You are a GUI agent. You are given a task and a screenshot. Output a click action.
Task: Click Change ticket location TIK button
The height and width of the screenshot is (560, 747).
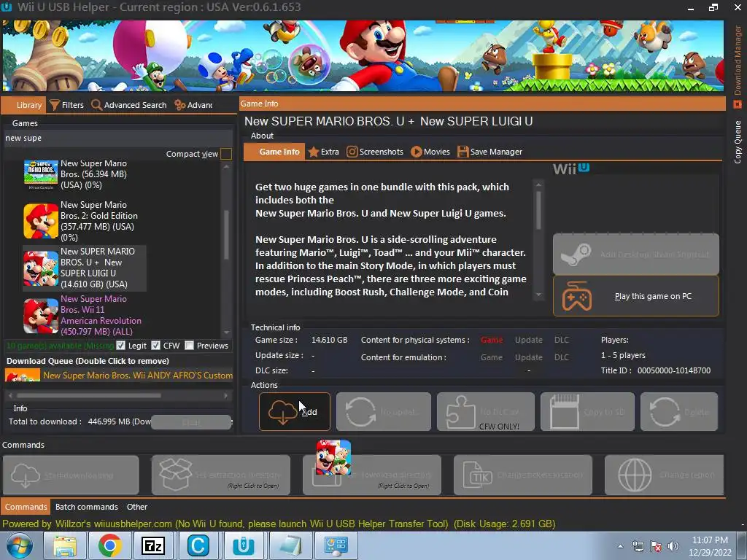click(523, 475)
